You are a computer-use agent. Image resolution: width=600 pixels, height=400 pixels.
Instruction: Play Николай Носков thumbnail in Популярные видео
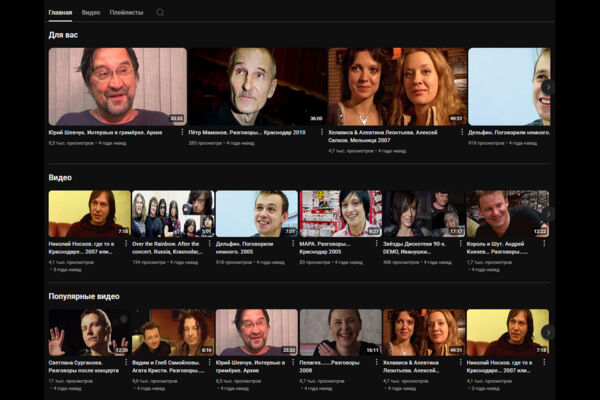coord(508,332)
